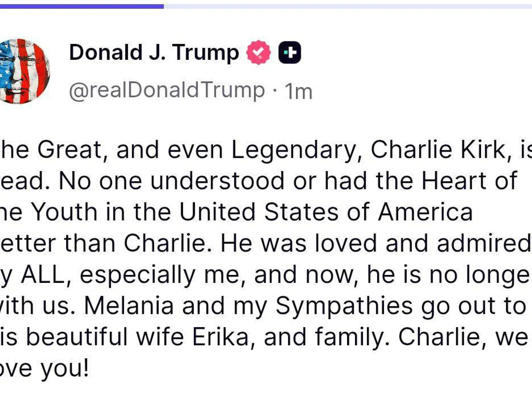The height and width of the screenshot is (399, 532).
Task: Click the filled purple progress bar segment
Action: coord(82,6)
